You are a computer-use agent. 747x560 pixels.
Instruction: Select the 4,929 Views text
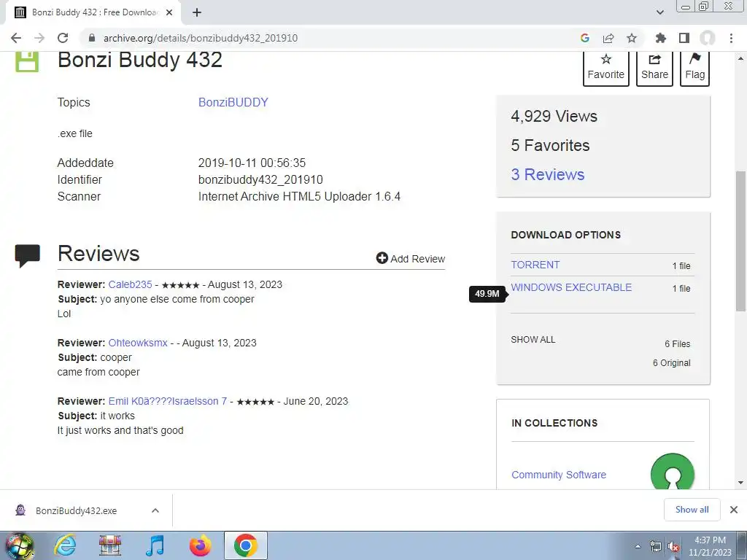coord(554,116)
